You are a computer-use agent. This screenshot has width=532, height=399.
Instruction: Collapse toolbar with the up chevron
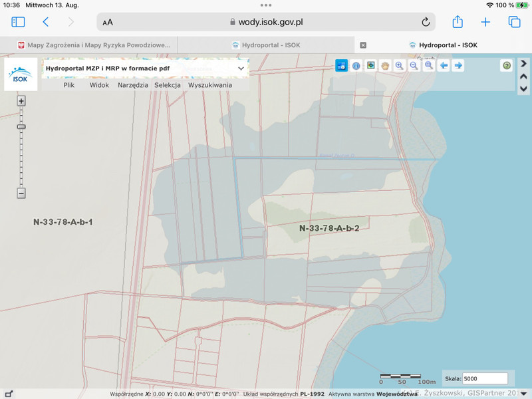(x=523, y=76)
